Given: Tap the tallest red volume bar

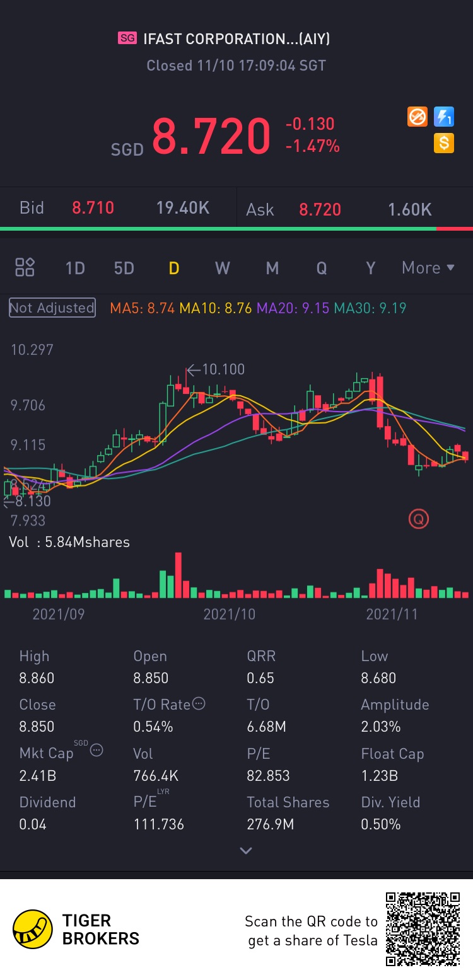Looking at the screenshot, I should [x=178, y=575].
